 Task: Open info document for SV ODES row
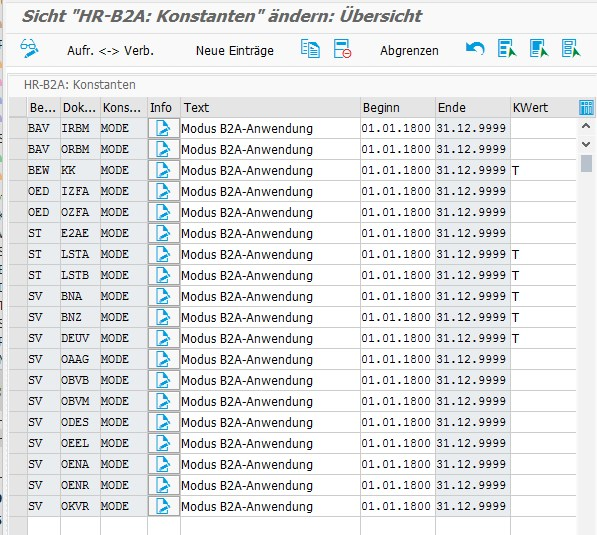pos(164,422)
